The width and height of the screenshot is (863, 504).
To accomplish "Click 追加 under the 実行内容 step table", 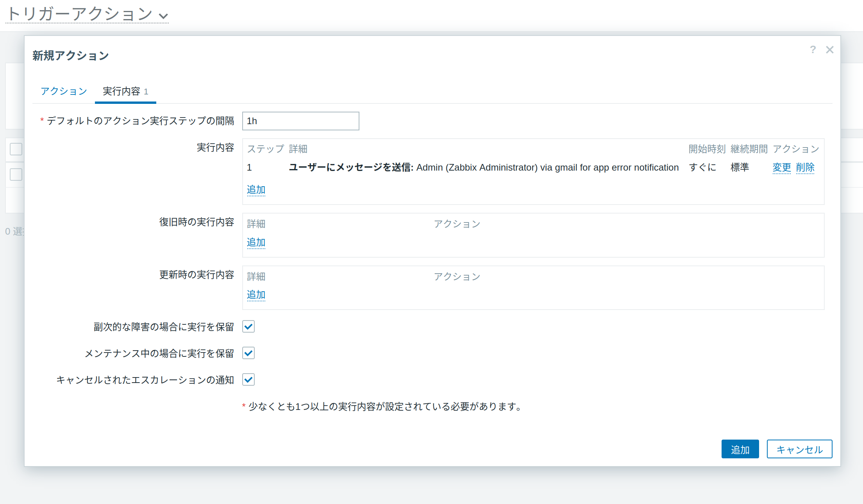I will tap(256, 190).
